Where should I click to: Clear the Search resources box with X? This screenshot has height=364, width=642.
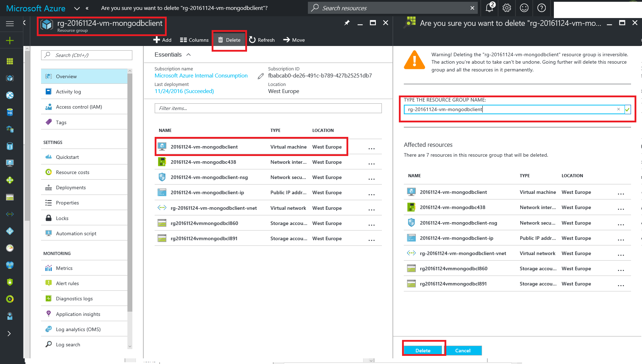coord(472,8)
